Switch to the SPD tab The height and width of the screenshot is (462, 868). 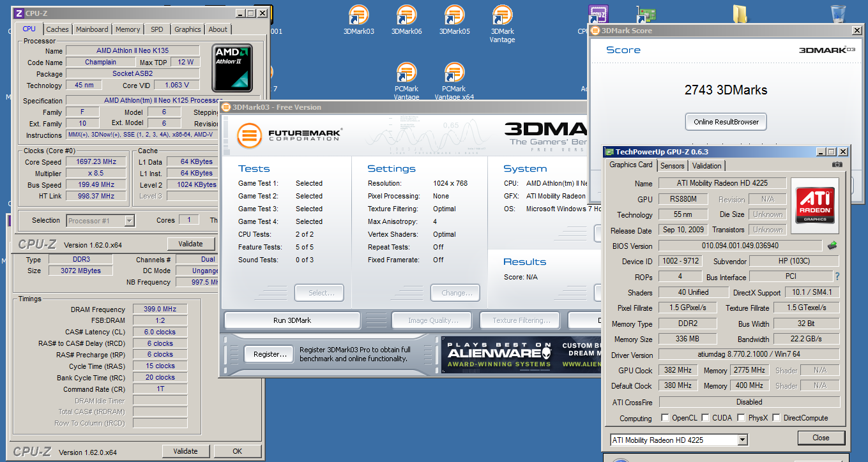coord(156,29)
